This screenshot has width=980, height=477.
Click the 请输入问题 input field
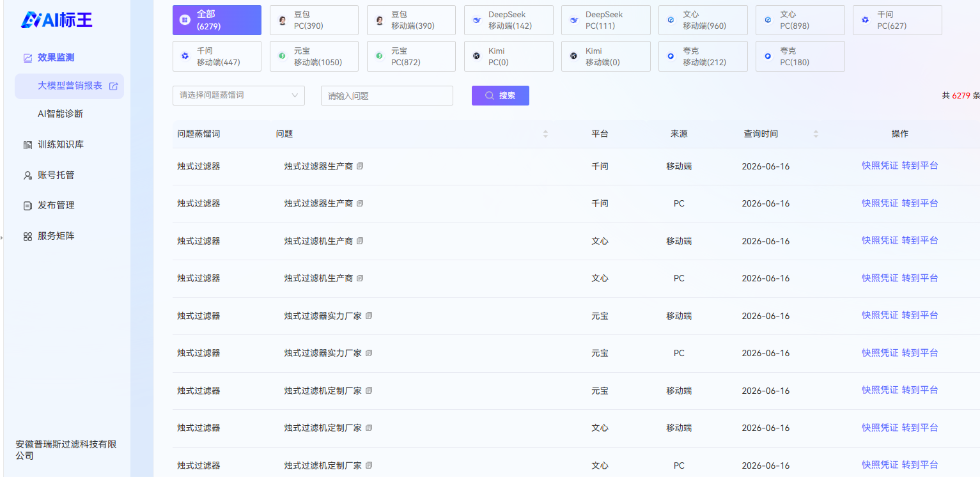(387, 95)
